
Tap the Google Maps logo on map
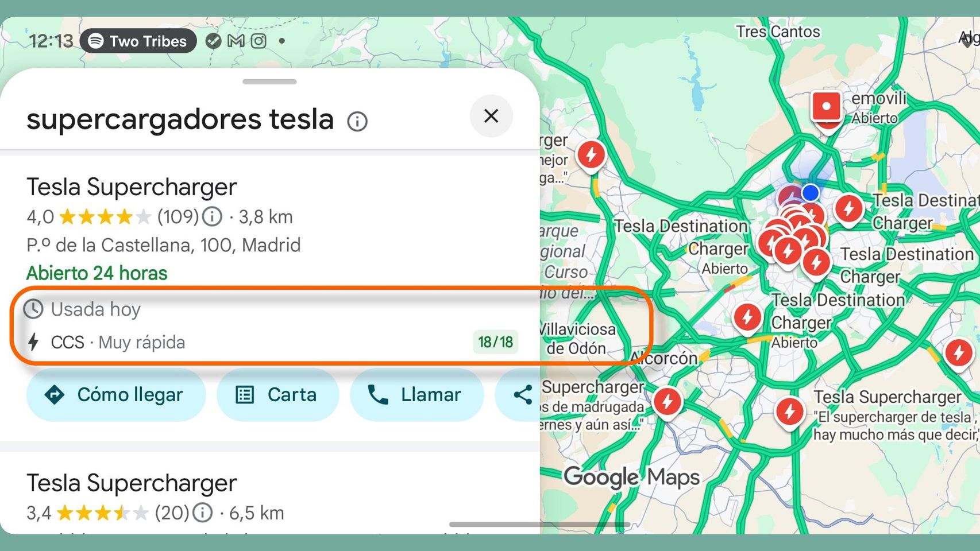pyautogui.click(x=631, y=477)
